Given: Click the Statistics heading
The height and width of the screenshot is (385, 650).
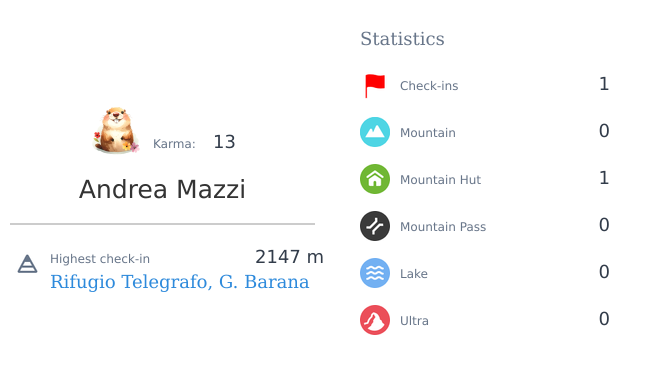Looking at the screenshot, I should [402, 39].
